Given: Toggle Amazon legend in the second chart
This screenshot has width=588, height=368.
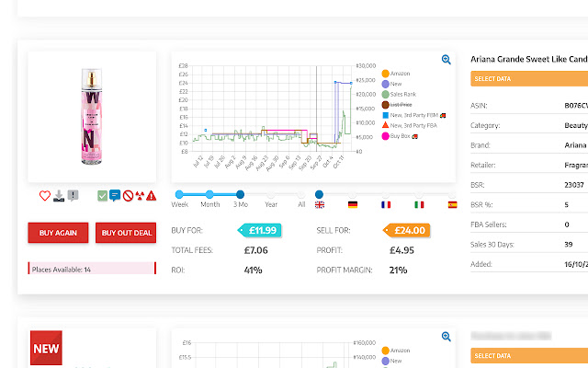Looking at the screenshot, I should click(x=396, y=351).
